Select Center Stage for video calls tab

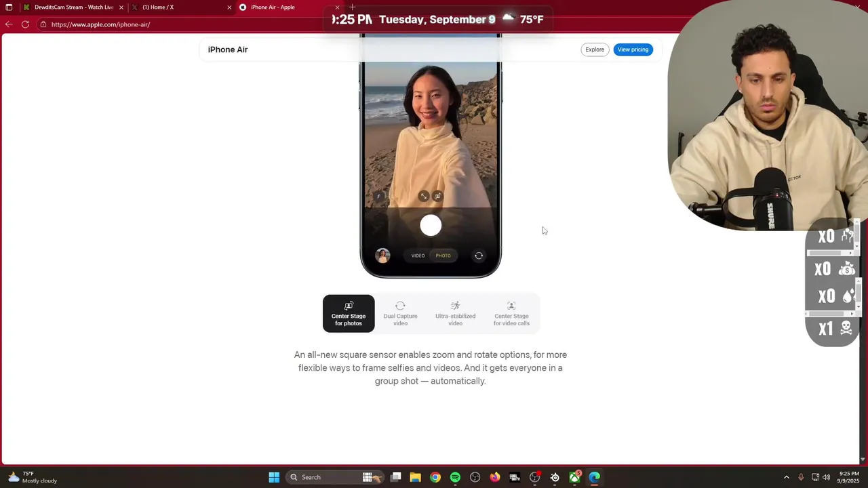point(511,313)
